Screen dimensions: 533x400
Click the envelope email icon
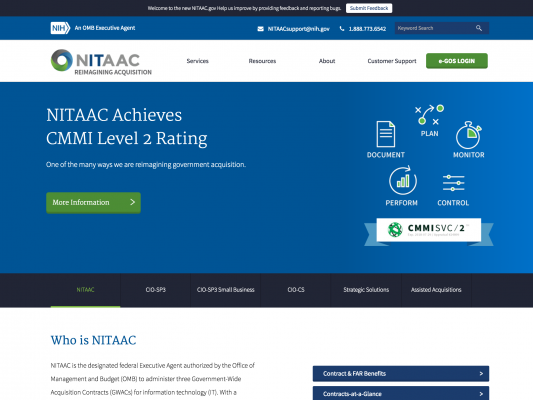click(260, 29)
